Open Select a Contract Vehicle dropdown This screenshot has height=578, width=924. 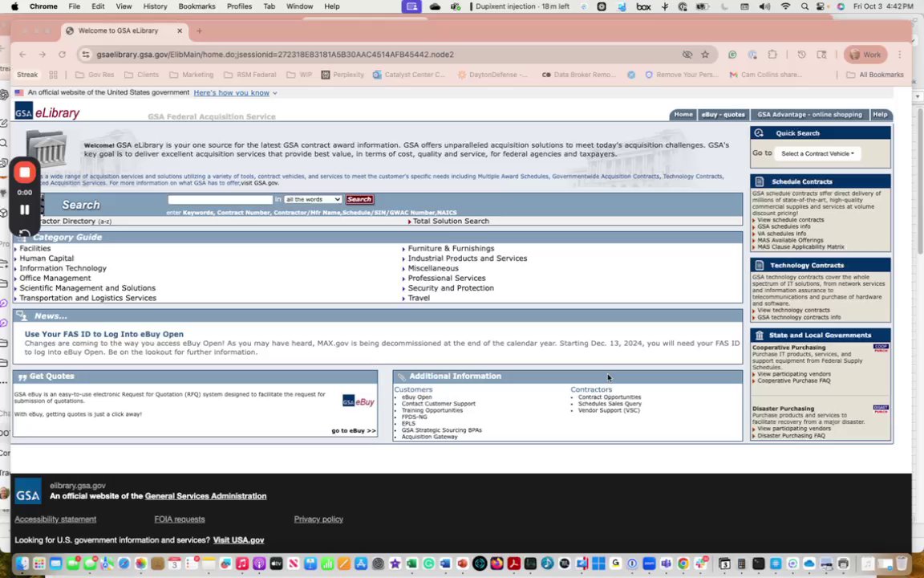click(x=817, y=153)
